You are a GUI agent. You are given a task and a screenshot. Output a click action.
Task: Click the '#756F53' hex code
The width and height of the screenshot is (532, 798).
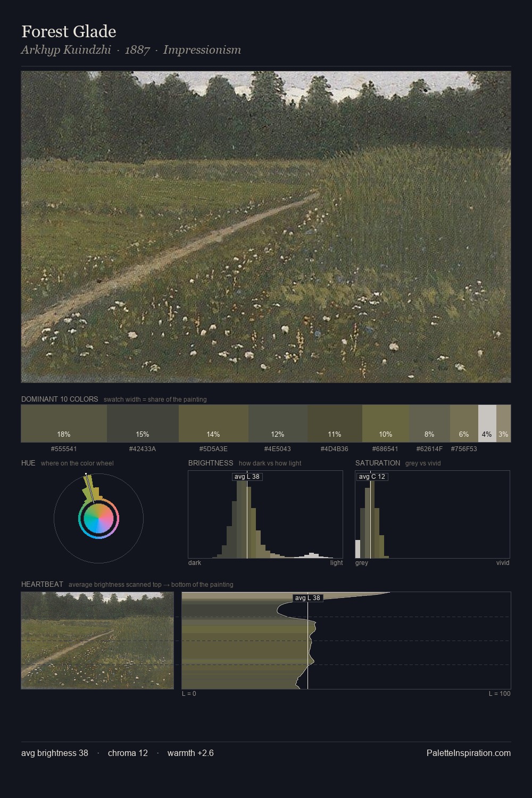pyautogui.click(x=464, y=449)
